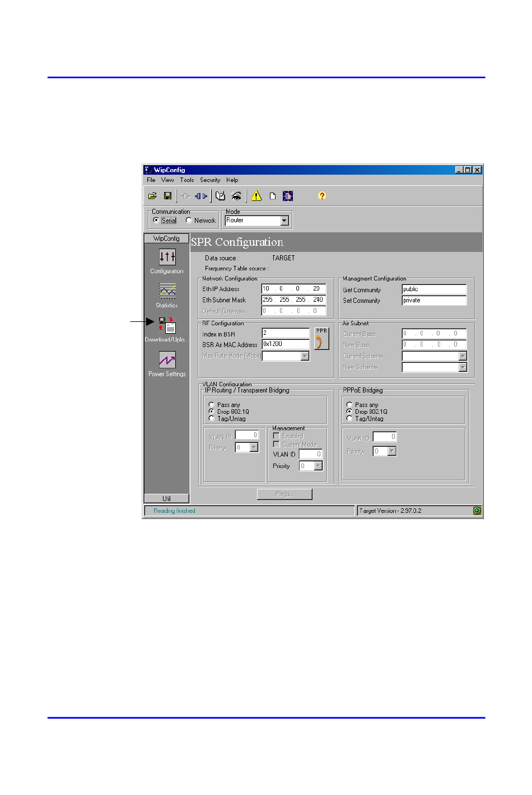Click the 'Reading finished' status text
The width and height of the screenshot is (532, 795).
(174, 511)
